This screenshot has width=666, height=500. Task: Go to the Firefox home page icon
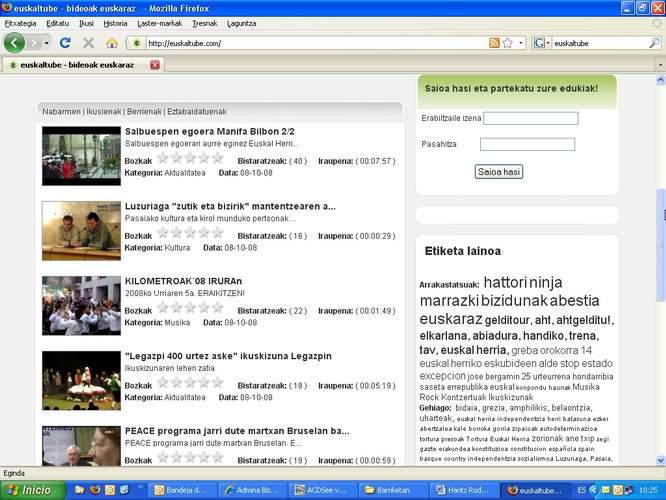pyautogui.click(x=112, y=43)
